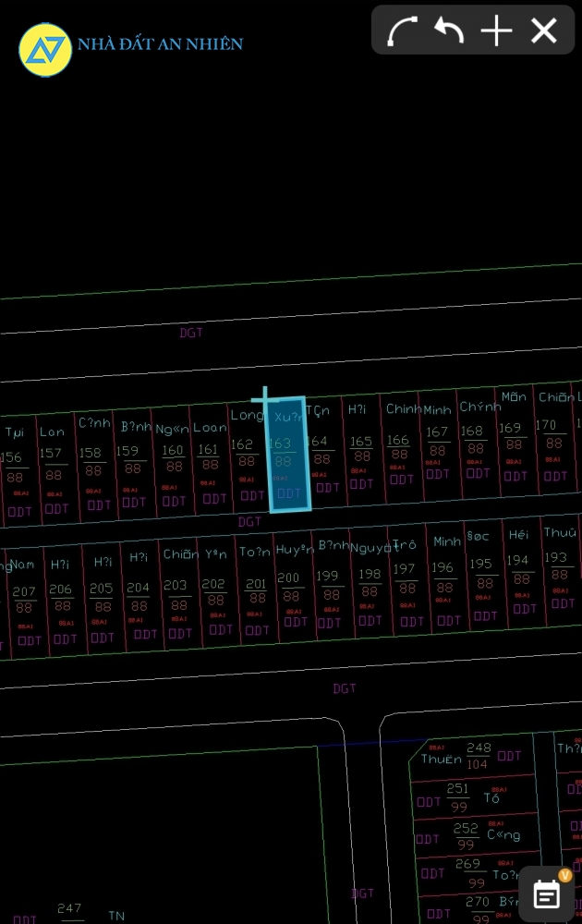
Task: Tap parcel number 166
Action: coord(398,448)
